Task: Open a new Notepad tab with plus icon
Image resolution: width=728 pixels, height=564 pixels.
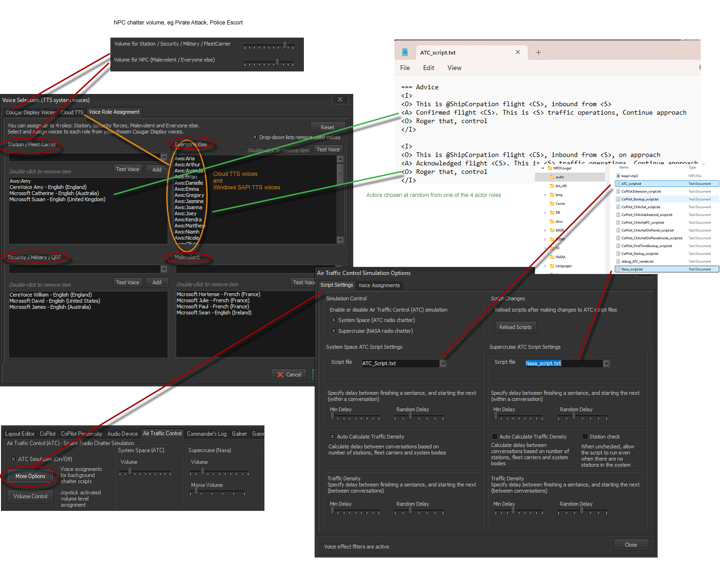Action: (538, 53)
